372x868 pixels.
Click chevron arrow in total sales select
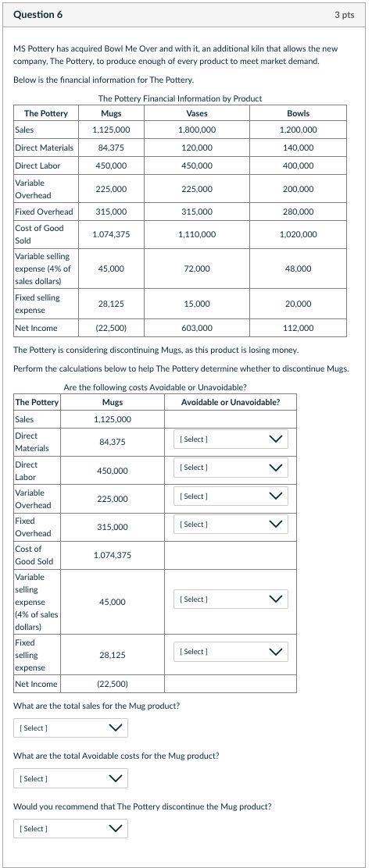[x=116, y=728]
